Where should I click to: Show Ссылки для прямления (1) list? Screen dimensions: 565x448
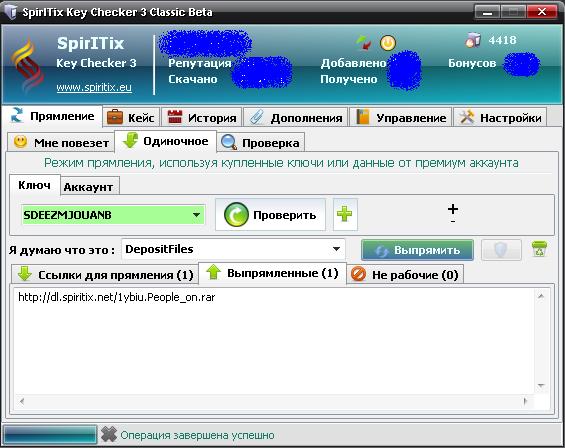coord(105,275)
